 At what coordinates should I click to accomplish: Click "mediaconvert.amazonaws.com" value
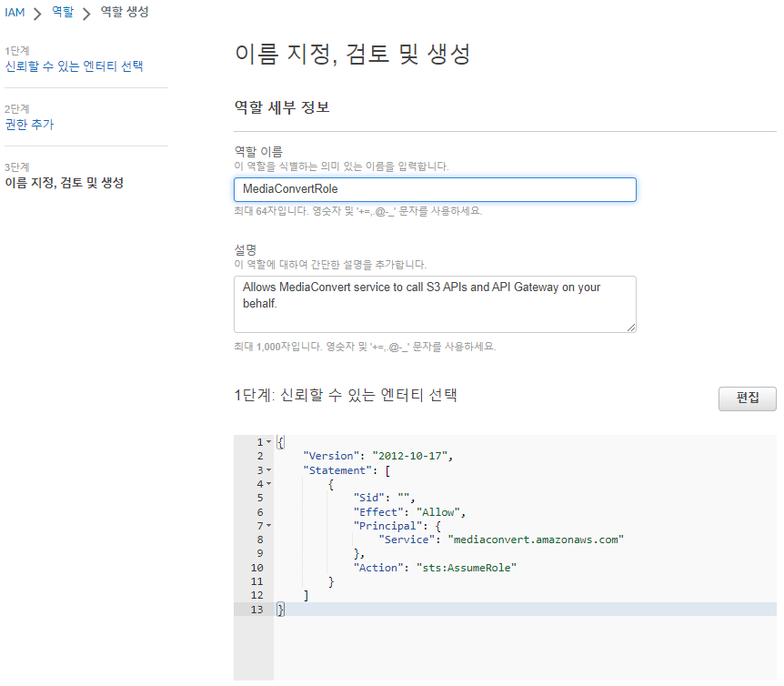536,540
